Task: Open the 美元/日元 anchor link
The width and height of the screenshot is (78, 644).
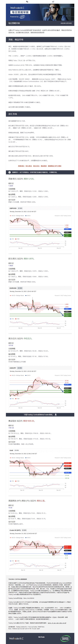Action: pos(36,166)
